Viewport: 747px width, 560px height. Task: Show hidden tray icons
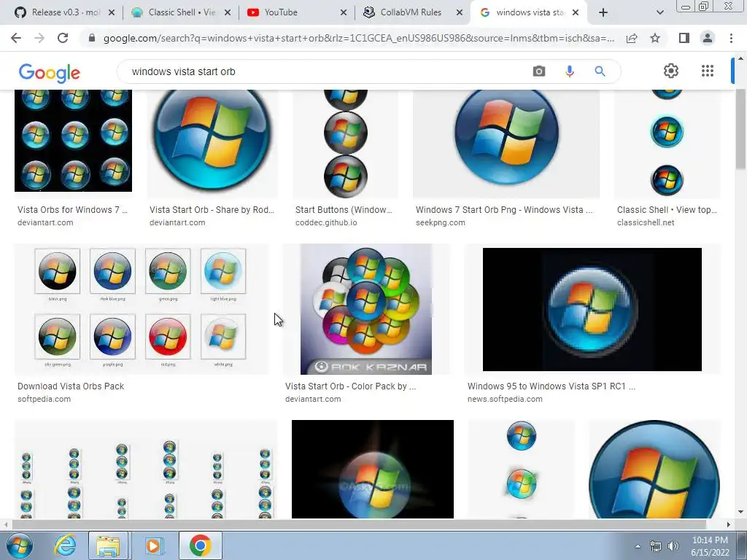coord(638,546)
